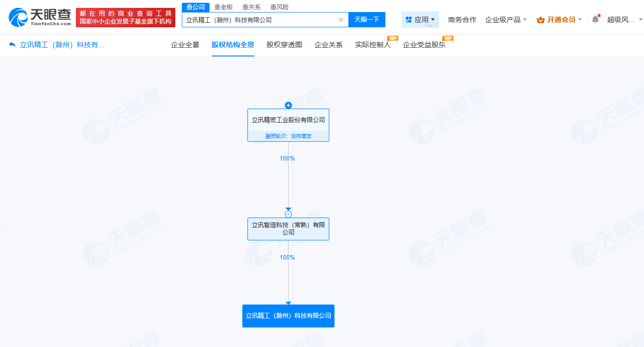Viewport: 644px width, 347px height.
Task: Click the 天眼一下 search button
Action: 367,19
